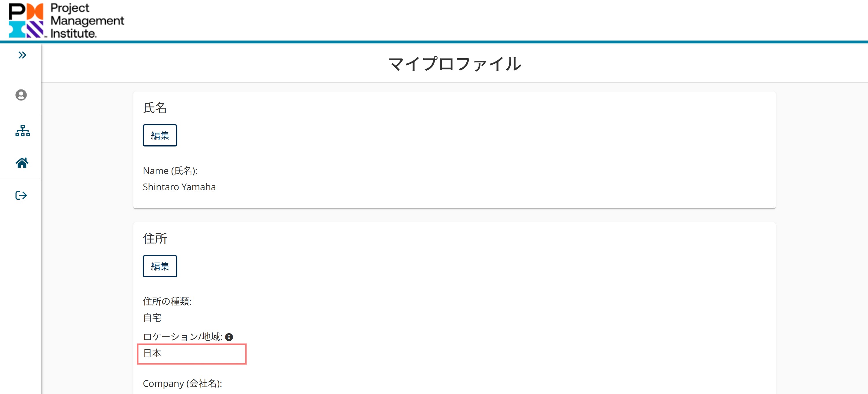868x394 pixels.
Task: Click 編集 under the 氏名 section
Action: (x=160, y=135)
